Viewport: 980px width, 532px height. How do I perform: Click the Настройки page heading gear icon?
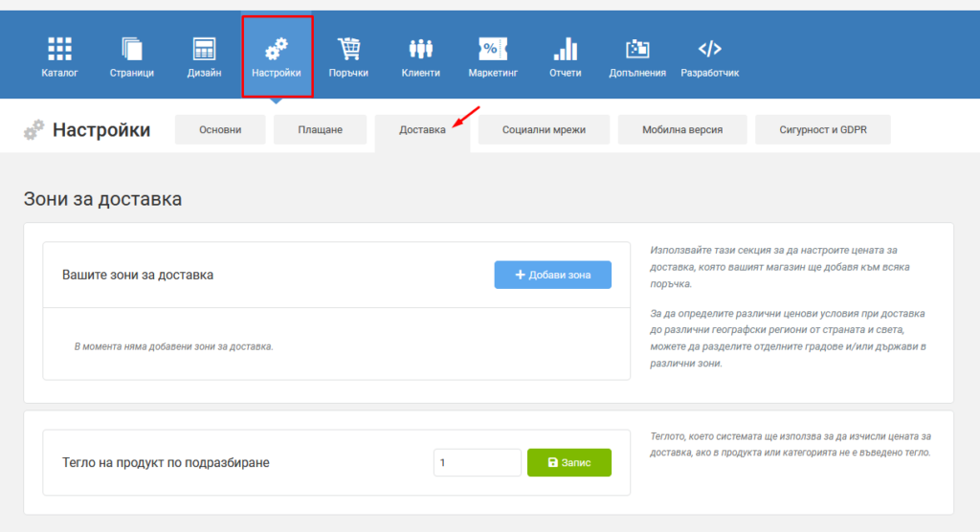(33, 129)
